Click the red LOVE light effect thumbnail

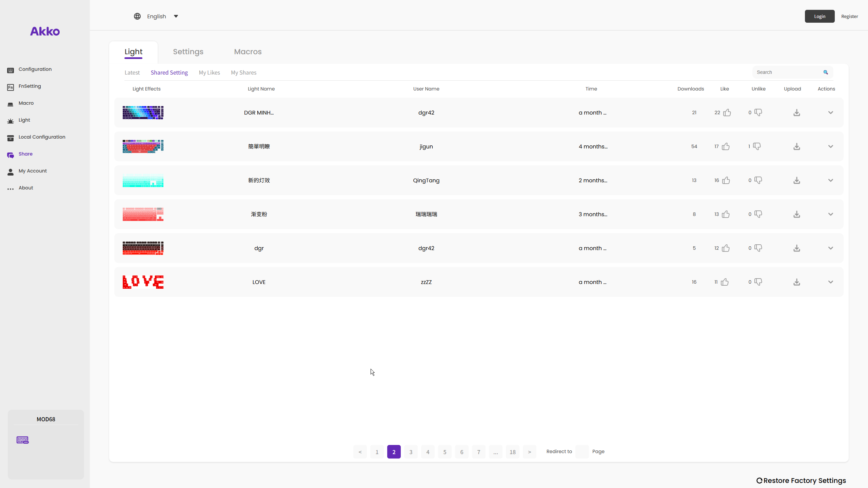[143, 282]
